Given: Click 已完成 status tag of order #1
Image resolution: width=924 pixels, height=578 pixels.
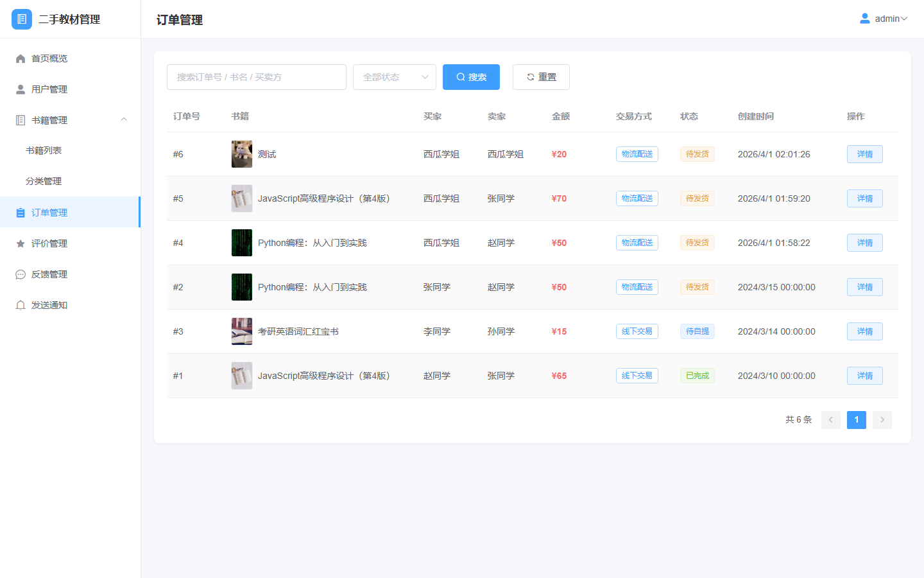Looking at the screenshot, I should pyautogui.click(x=697, y=376).
